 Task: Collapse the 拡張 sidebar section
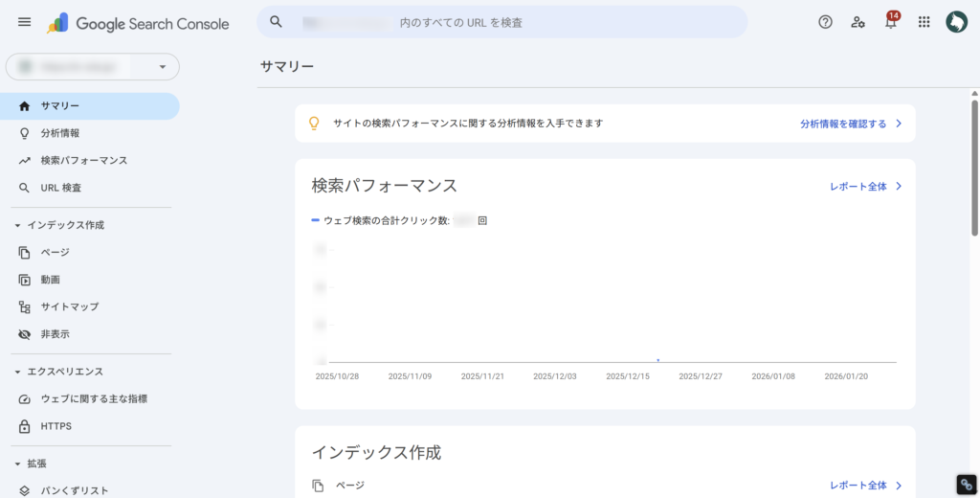coord(17,464)
